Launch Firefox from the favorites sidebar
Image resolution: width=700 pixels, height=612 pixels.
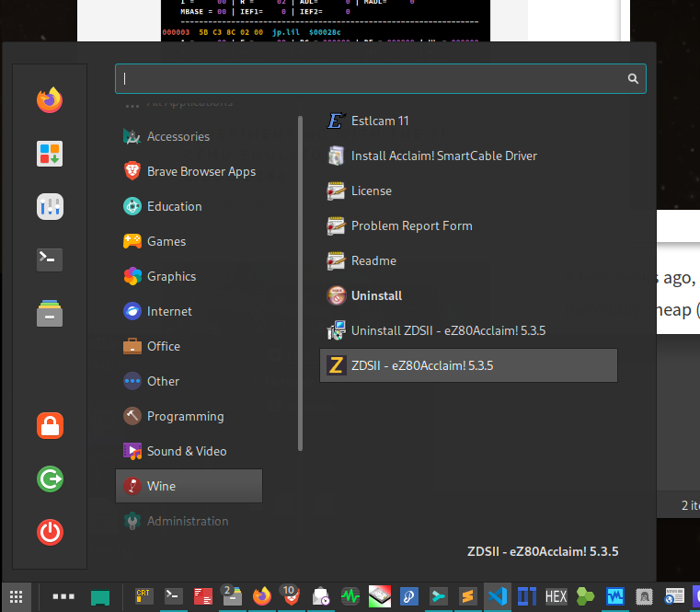tap(50, 100)
